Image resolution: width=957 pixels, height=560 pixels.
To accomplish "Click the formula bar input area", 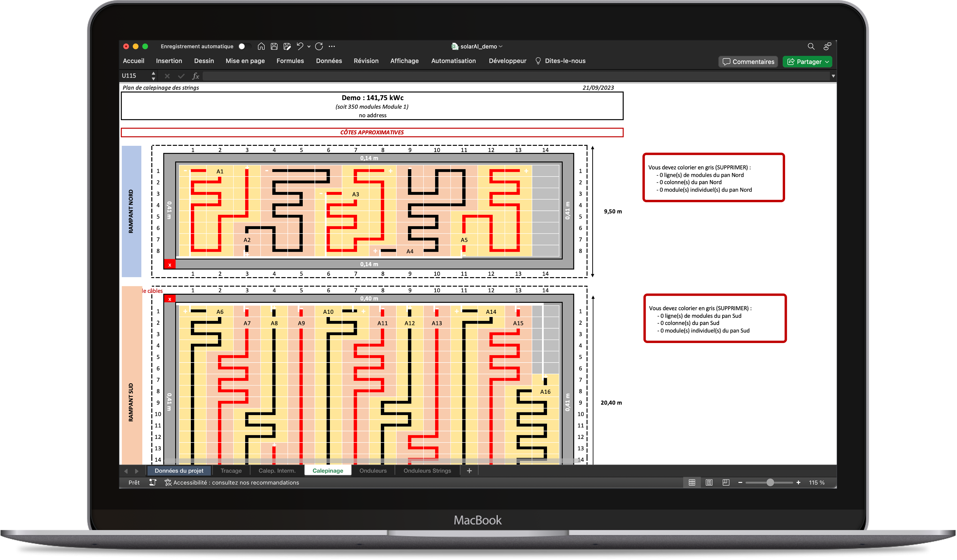I will 516,76.
